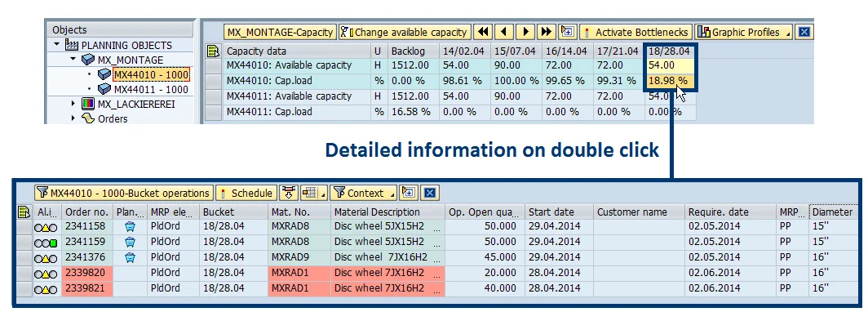This screenshot has height=312, width=868.
Task: Click the alert status icon for order 2341376
Action: point(46,258)
